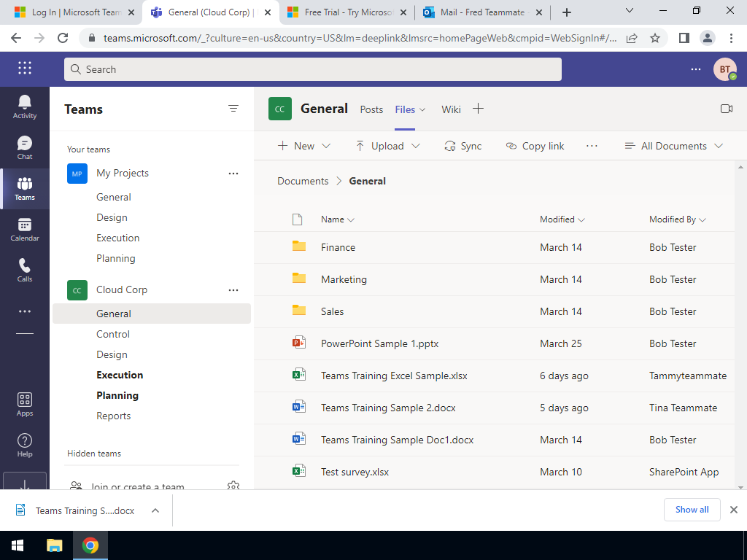
Task: Open the Chrome side panel icon
Action: click(684, 38)
